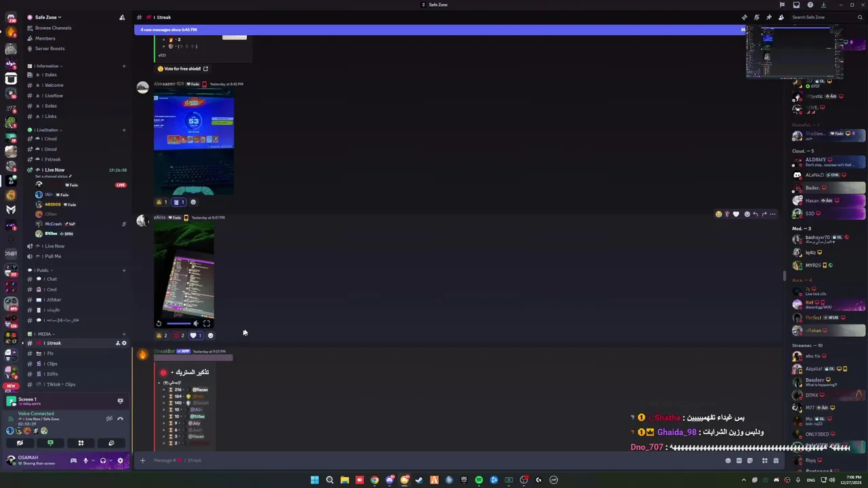Open the Discord inbox icon
The image size is (868, 488).
tap(796, 5)
